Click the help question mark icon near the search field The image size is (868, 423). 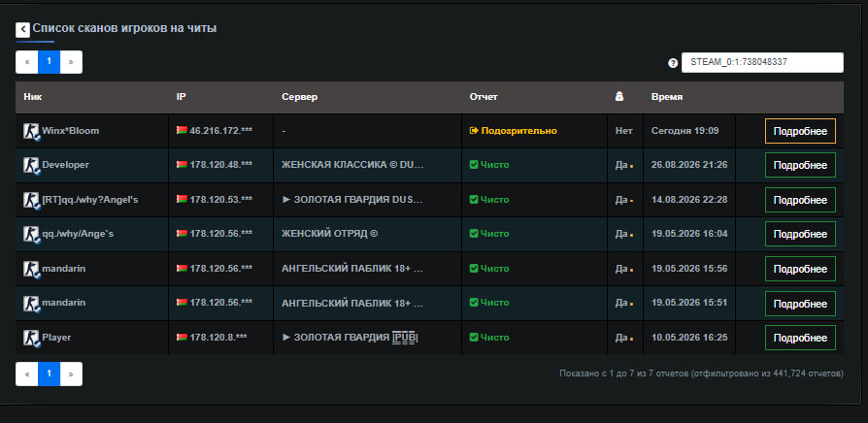click(673, 63)
